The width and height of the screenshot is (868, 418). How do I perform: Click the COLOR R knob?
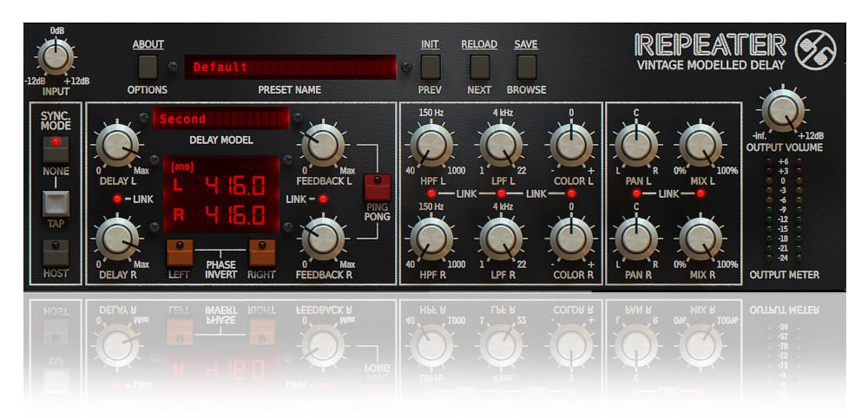571,238
